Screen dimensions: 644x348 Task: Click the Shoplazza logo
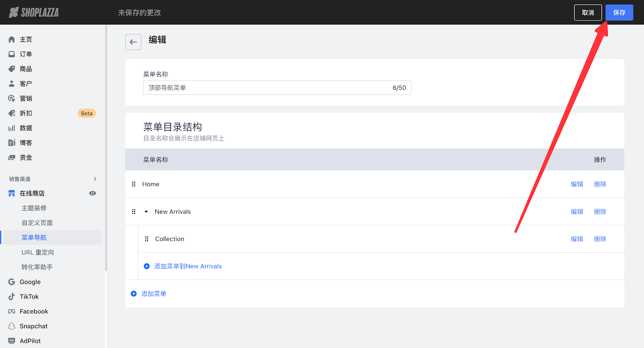pyautogui.click(x=34, y=12)
